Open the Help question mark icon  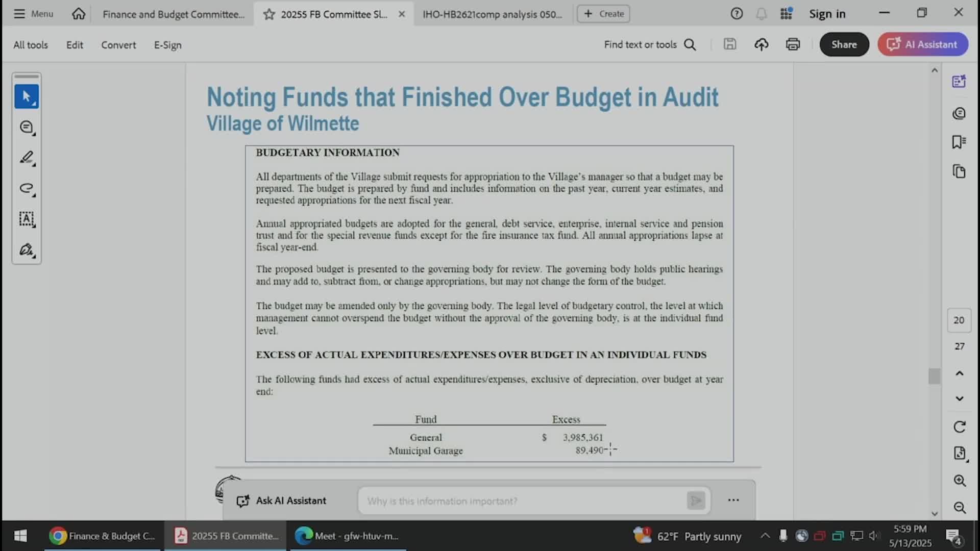pos(736,14)
